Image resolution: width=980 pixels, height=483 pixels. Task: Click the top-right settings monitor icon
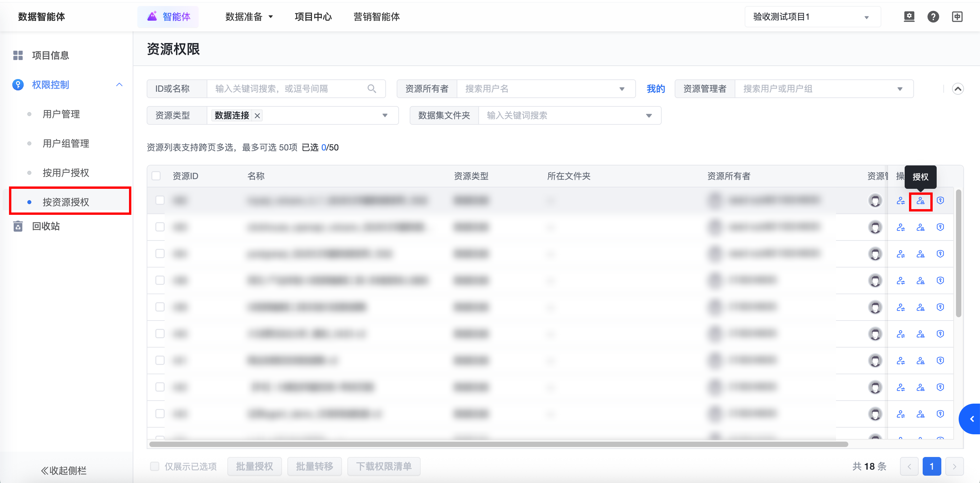coord(909,17)
